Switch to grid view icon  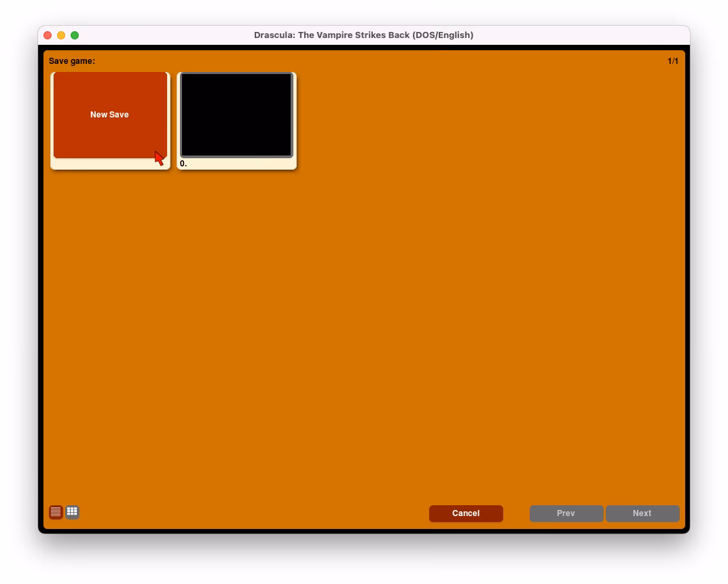72,511
